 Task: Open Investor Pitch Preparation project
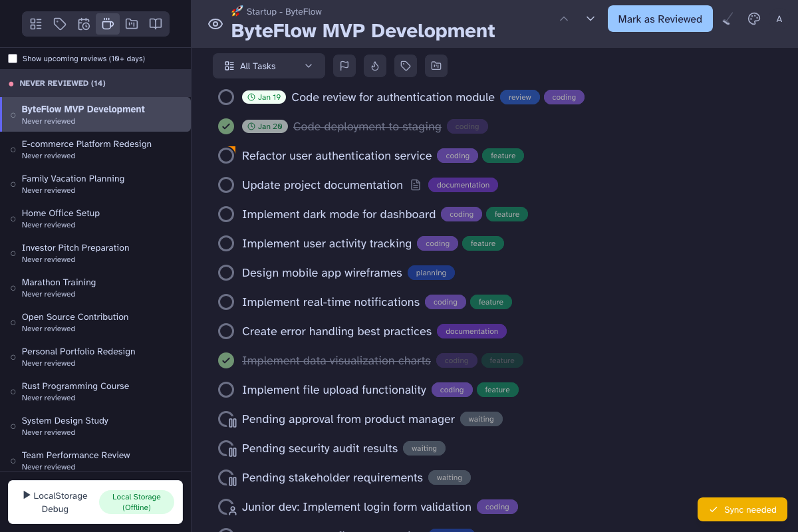(x=75, y=253)
